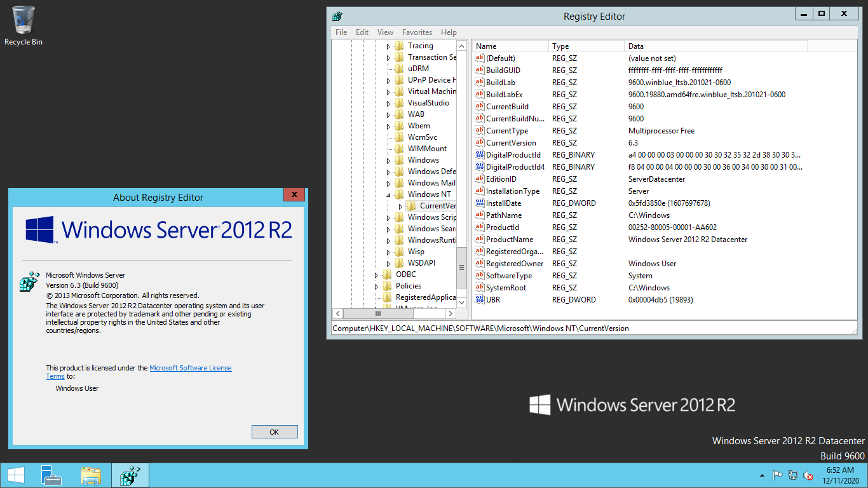868x488 pixels.
Task: Open Server Manager from the taskbar
Action: (x=51, y=475)
